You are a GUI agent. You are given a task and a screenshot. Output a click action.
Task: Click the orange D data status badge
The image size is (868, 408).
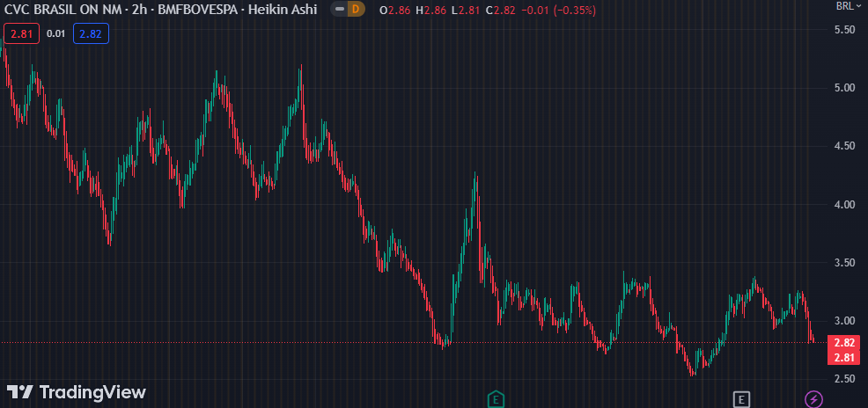tap(356, 9)
